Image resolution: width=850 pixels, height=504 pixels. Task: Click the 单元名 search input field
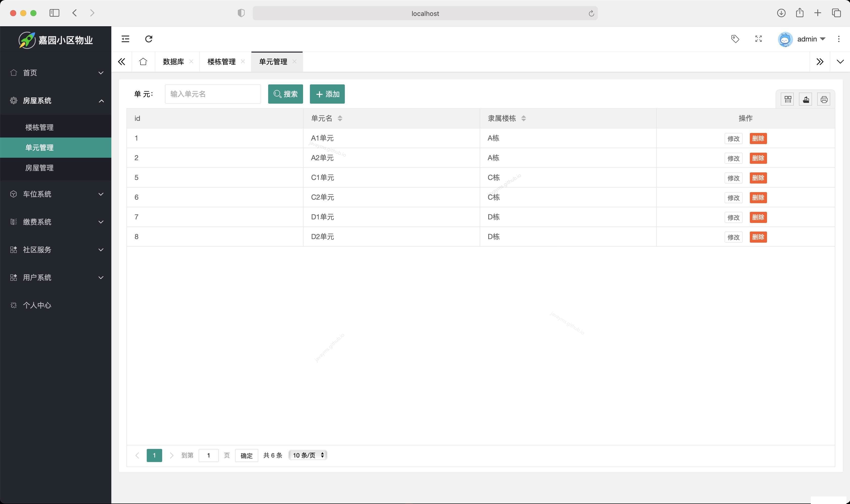click(x=213, y=94)
